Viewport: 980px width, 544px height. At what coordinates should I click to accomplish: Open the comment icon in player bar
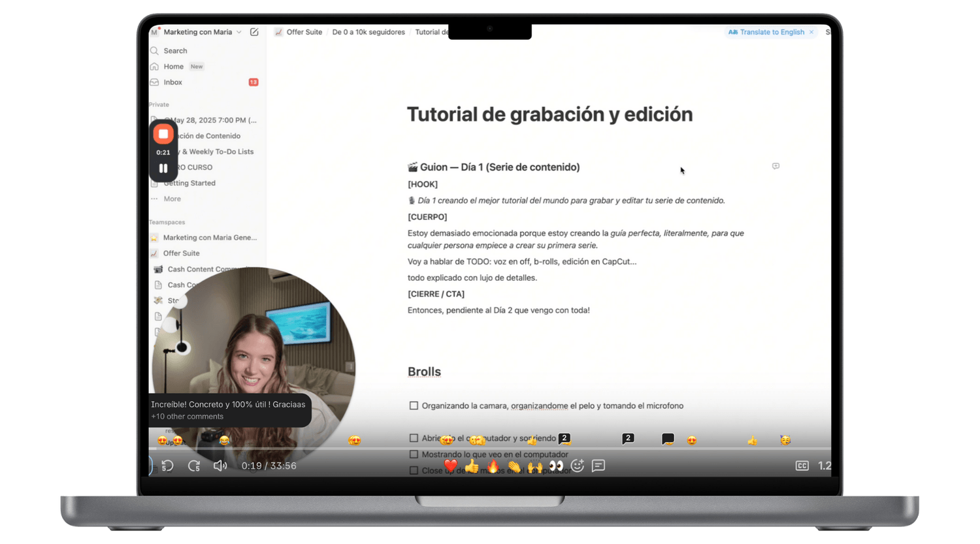coord(598,466)
